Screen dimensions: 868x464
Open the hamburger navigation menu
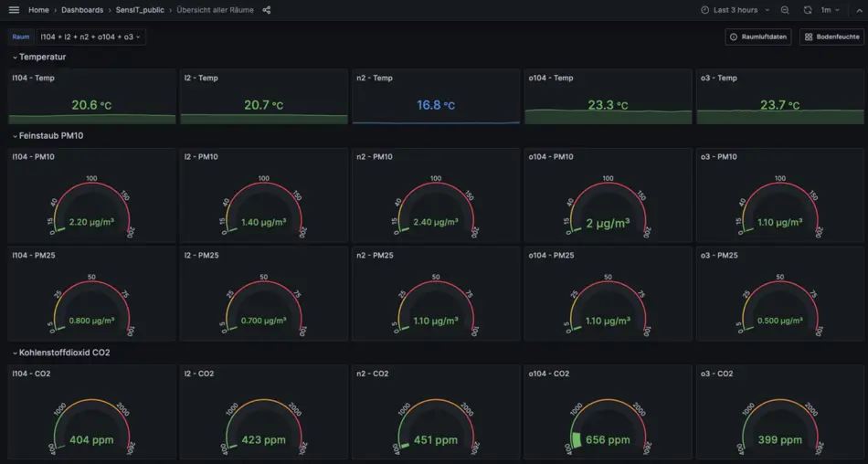click(14, 10)
